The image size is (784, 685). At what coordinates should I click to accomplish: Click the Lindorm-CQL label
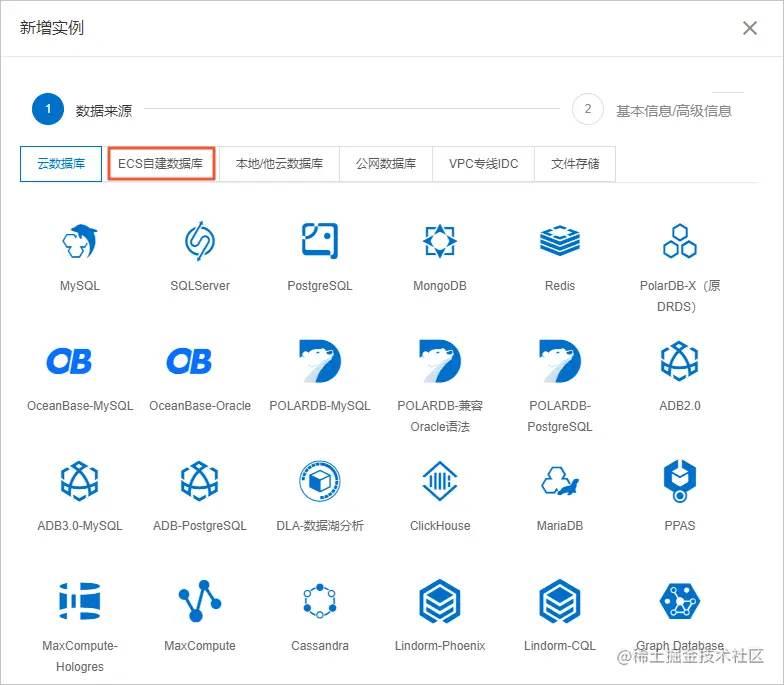(x=560, y=646)
